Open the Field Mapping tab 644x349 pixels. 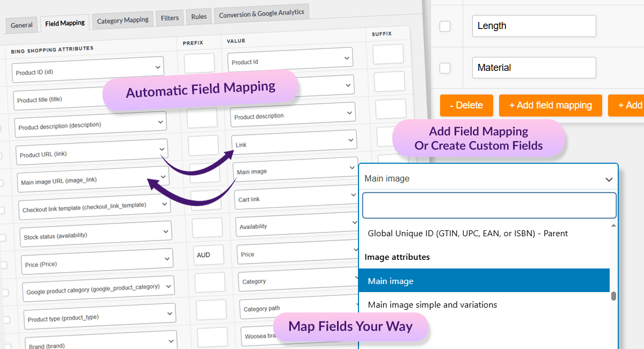(65, 23)
